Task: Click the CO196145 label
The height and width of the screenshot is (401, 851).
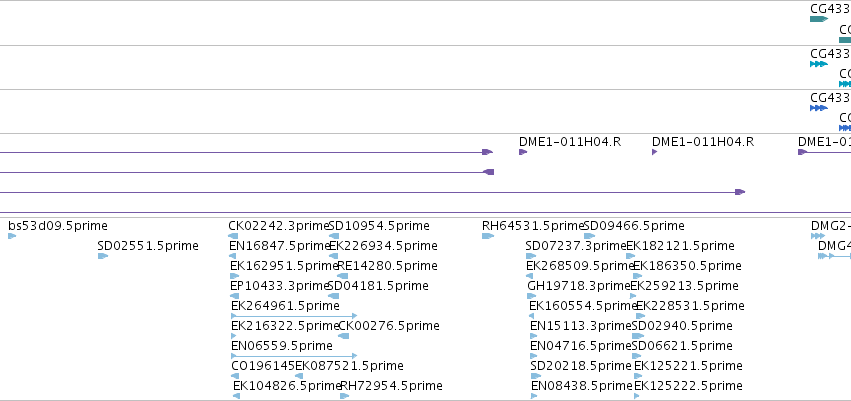Action: click(263, 366)
